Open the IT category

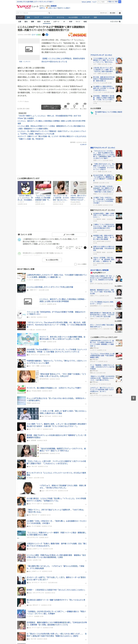pos(64,21)
